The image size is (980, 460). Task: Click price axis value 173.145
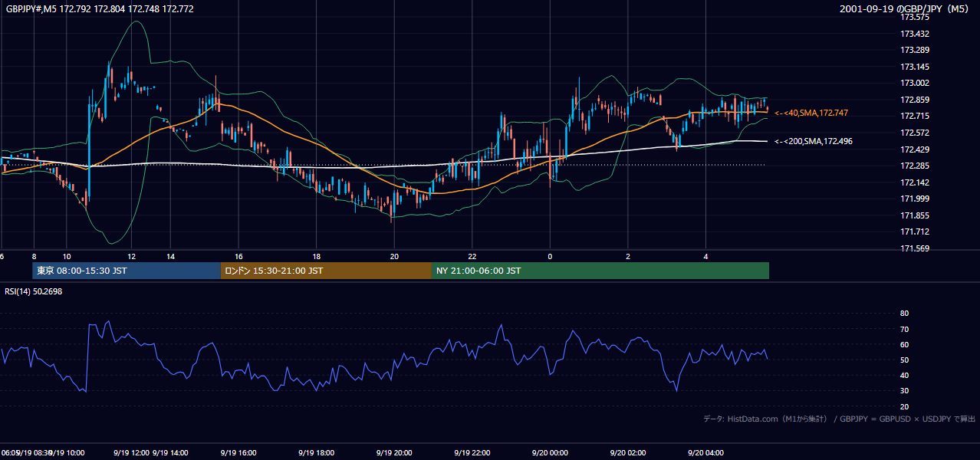pos(916,67)
